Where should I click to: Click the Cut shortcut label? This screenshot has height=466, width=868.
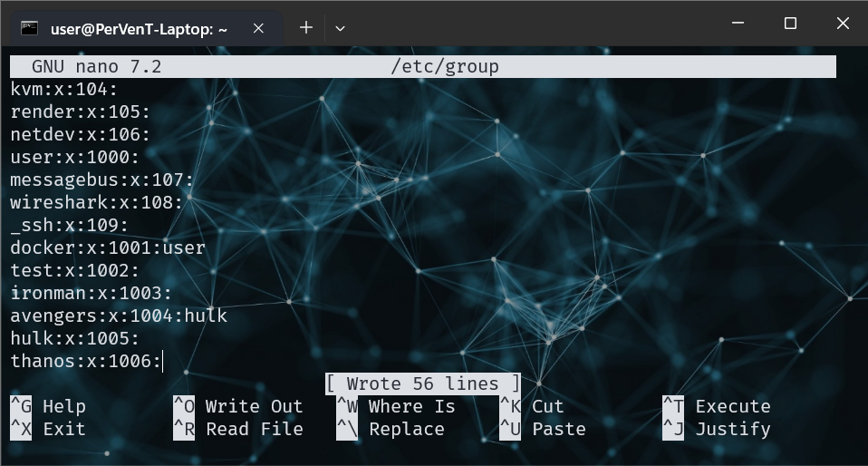(547, 407)
